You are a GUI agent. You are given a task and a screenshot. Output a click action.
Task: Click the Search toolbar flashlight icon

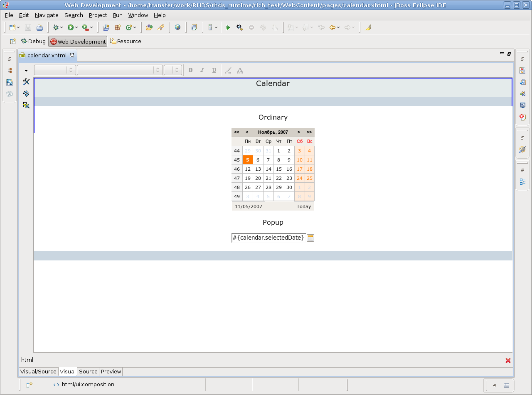coord(161,27)
